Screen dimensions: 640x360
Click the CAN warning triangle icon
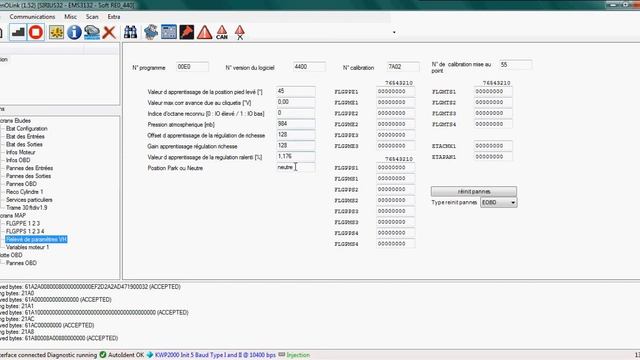(222, 32)
